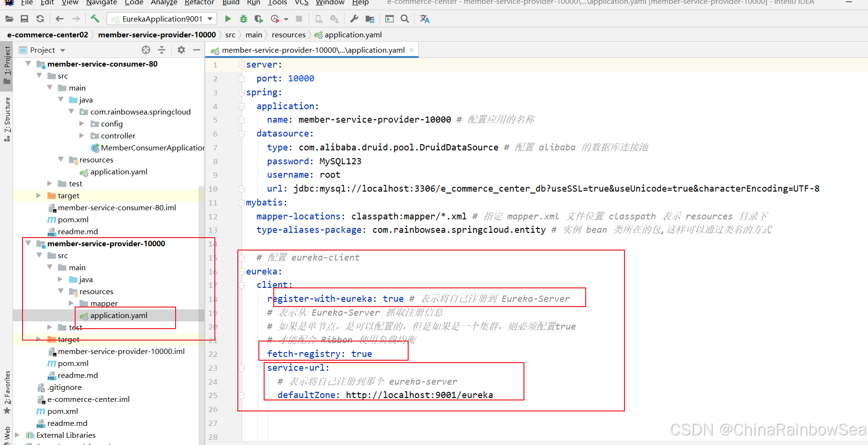
Task: Click the resources breadcrumb
Action: pos(289,34)
